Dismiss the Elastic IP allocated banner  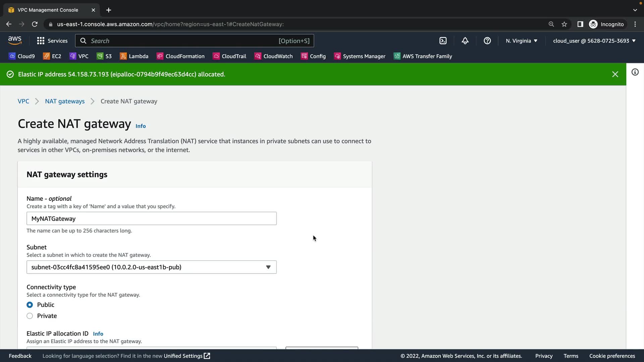coord(615,74)
